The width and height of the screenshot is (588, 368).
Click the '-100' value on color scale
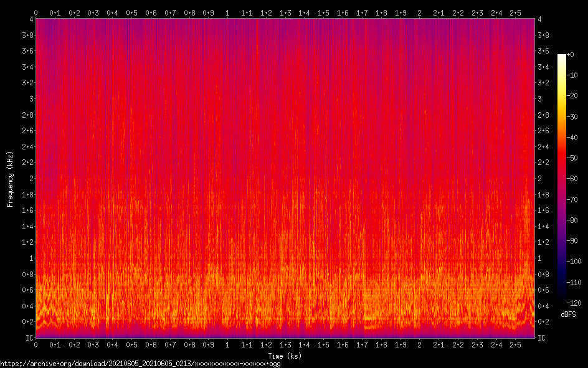(574, 262)
